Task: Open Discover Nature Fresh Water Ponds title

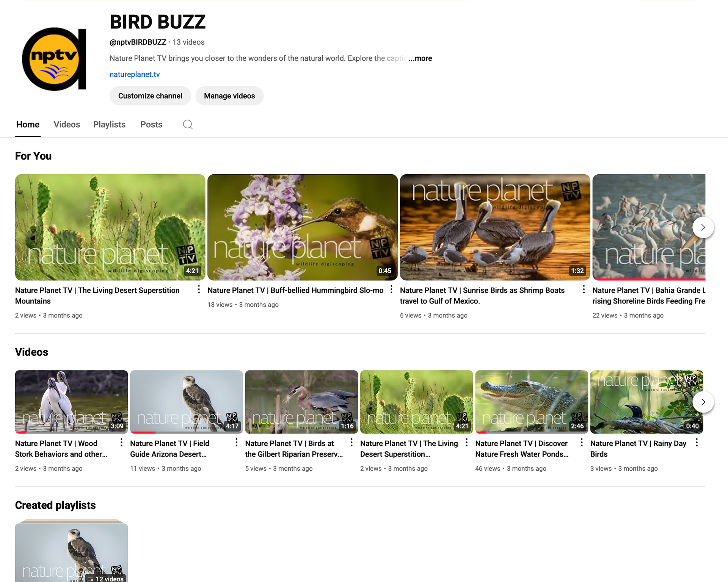Action: coord(522,449)
